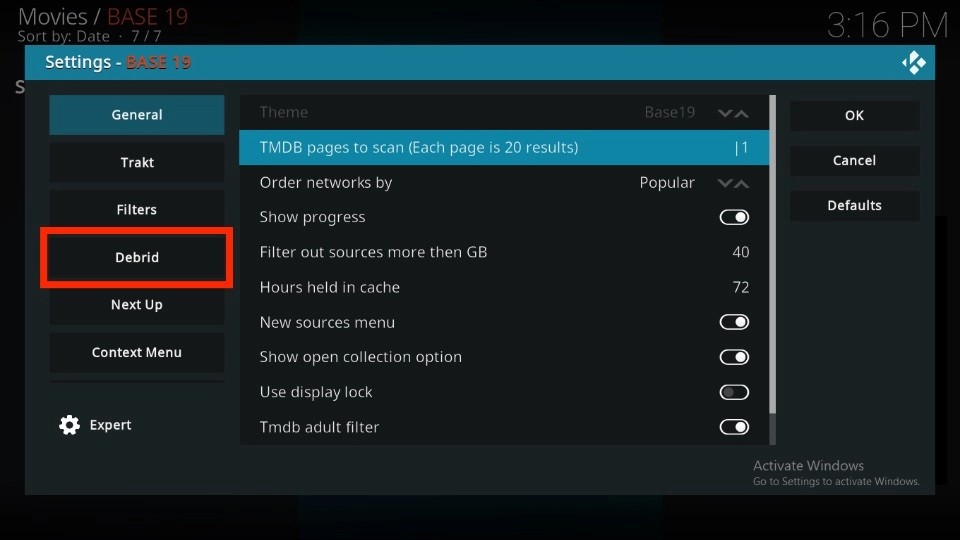Open the General settings category
Image resolution: width=960 pixels, height=540 pixels.
(x=137, y=114)
